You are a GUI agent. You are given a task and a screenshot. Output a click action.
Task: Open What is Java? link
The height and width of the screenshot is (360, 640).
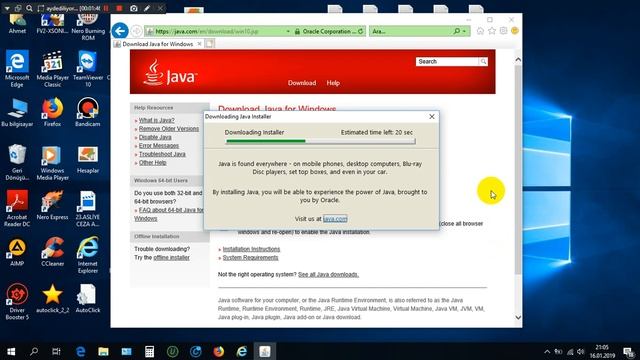click(x=156, y=120)
